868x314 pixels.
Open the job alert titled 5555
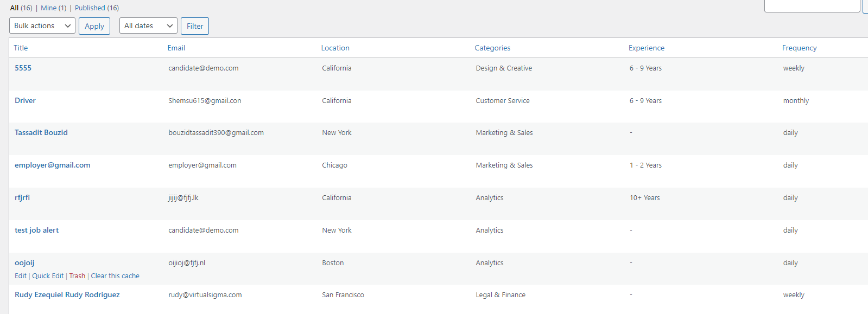pos(23,68)
